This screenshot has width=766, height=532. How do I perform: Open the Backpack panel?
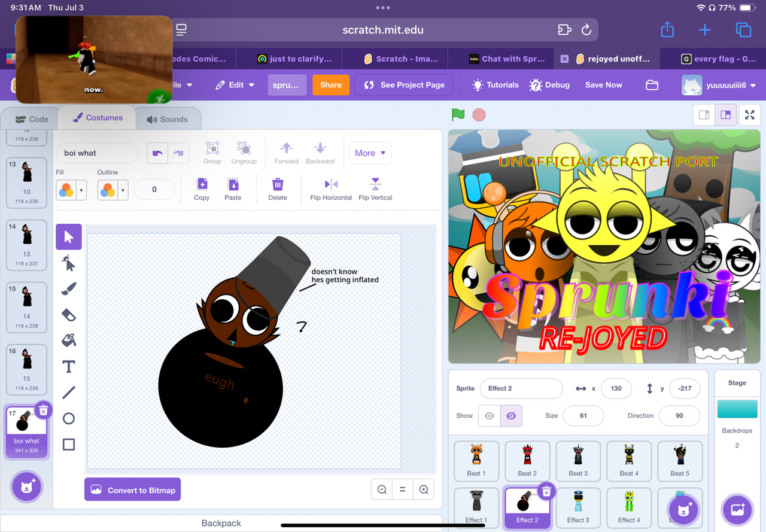pyautogui.click(x=221, y=523)
